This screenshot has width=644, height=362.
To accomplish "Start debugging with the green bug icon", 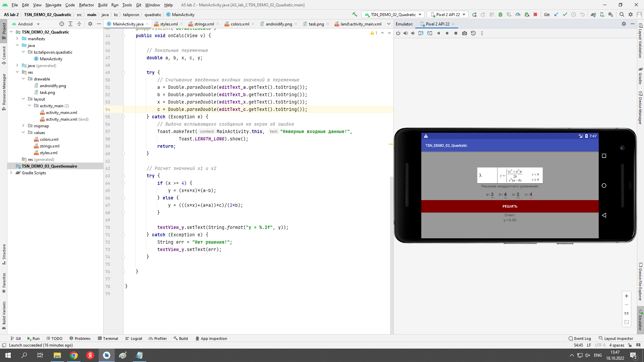I will 500,14.
